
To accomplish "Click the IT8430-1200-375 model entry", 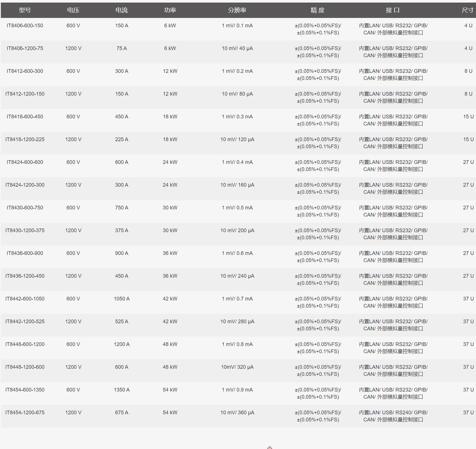I will [25, 230].
